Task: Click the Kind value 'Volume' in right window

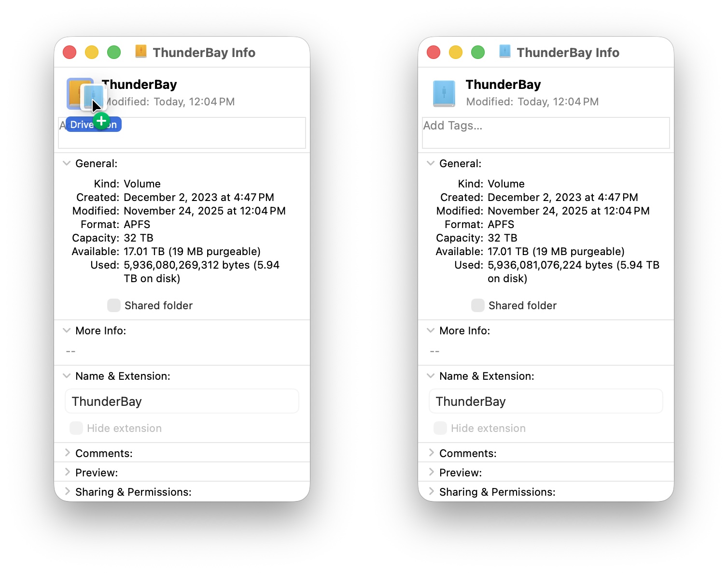Action: 506,184
